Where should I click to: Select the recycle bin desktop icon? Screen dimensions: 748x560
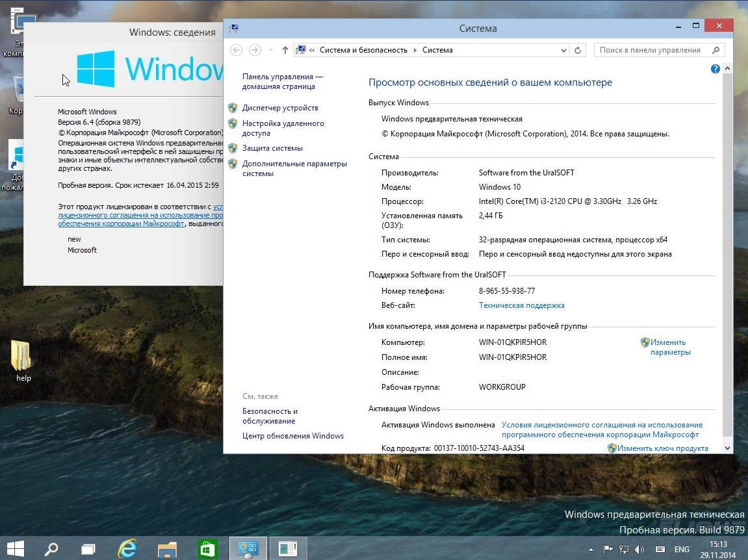[17, 94]
